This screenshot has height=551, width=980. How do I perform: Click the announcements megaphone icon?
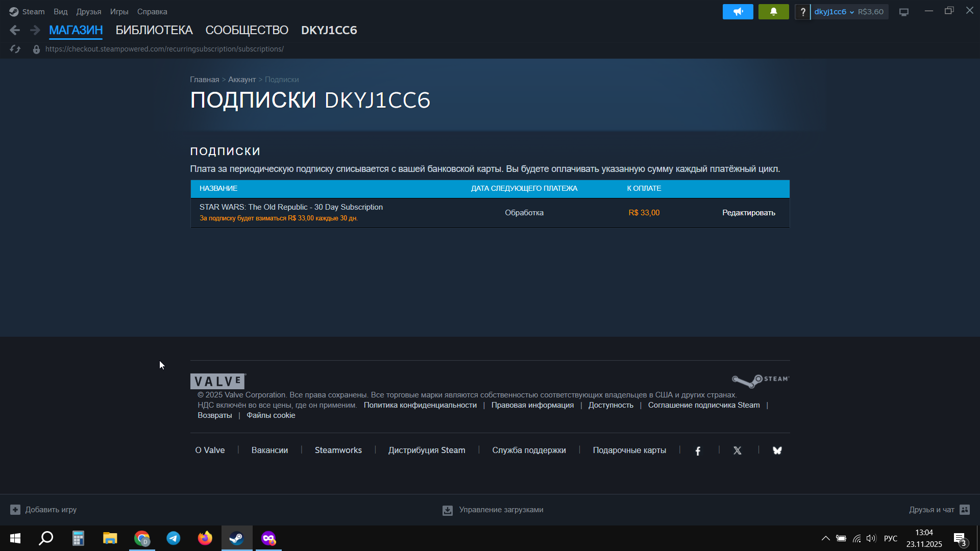pos(738,12)
